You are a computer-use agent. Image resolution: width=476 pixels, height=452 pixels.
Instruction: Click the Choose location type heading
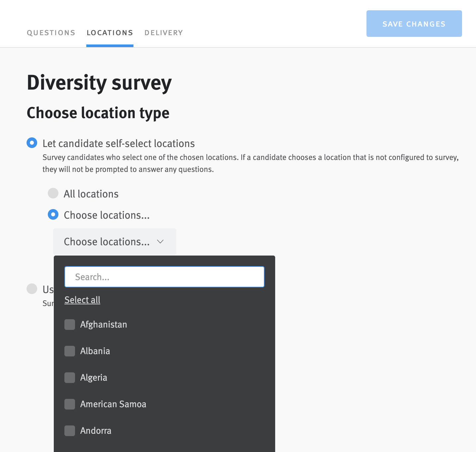coord(98,113)
